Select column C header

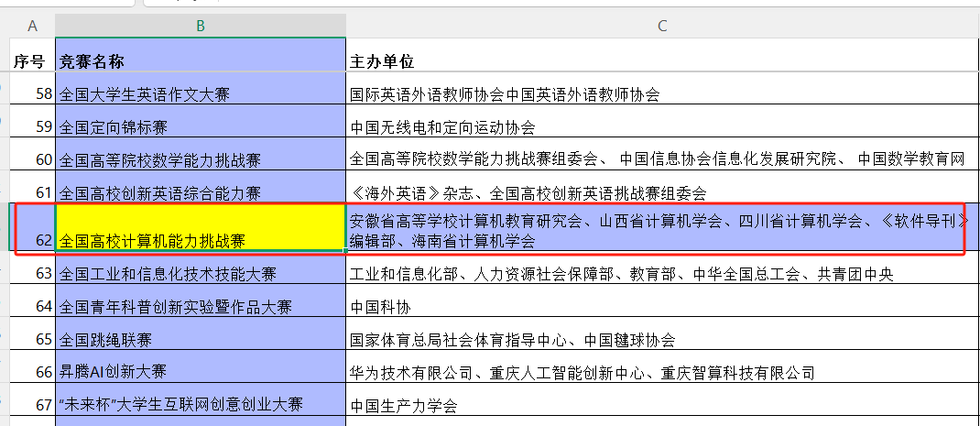click(662, 26)
